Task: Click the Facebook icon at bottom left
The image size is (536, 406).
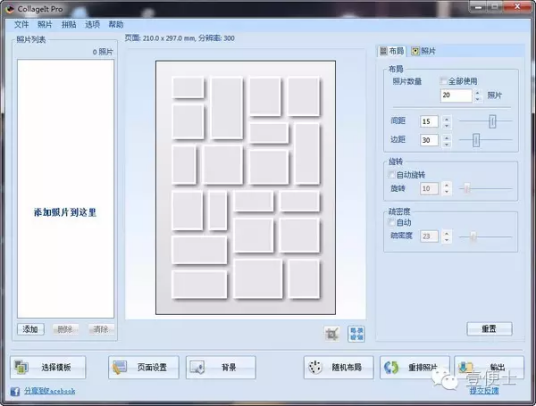Action: coord(15,391)
